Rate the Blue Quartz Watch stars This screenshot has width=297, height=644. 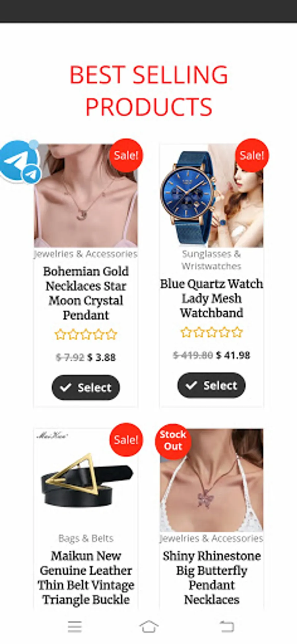(212, 332)
